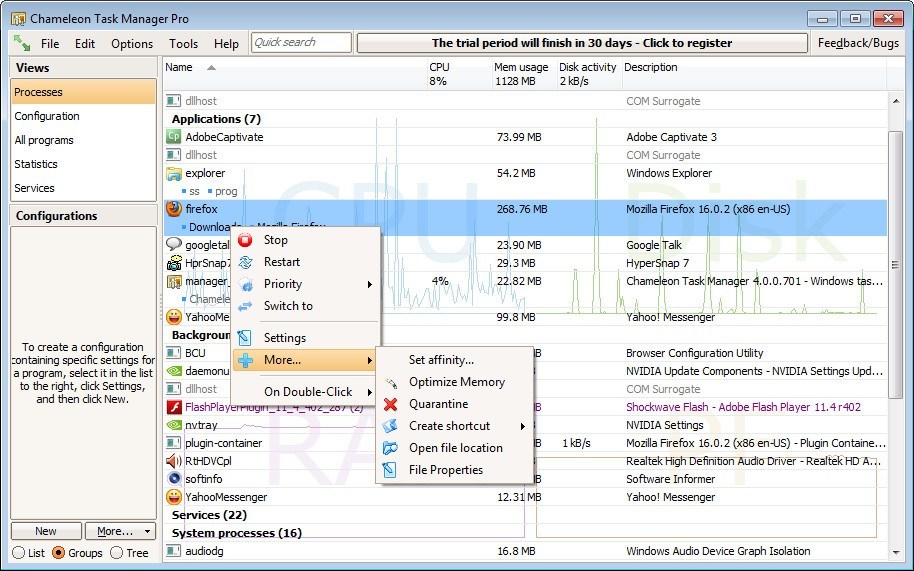Click the Optimize Memory broom icon
This screenshot has width=914, height=571.
391,382
